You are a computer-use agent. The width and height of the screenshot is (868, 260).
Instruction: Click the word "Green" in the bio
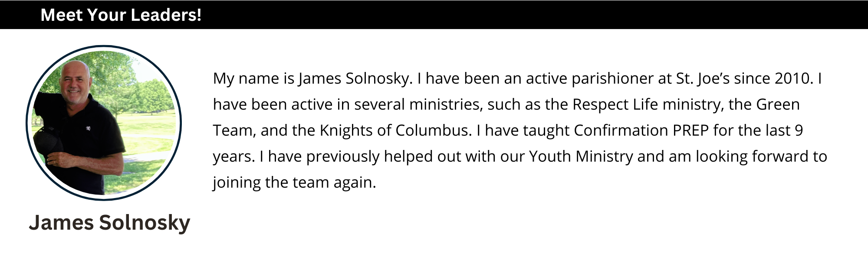click(778, 104)
